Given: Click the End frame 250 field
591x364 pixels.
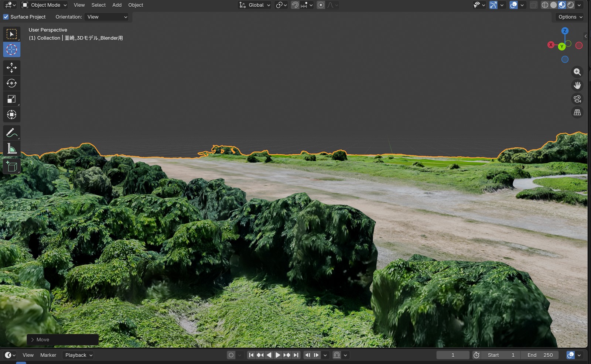Looking at the screenshot, I should (x=540, y=355).
